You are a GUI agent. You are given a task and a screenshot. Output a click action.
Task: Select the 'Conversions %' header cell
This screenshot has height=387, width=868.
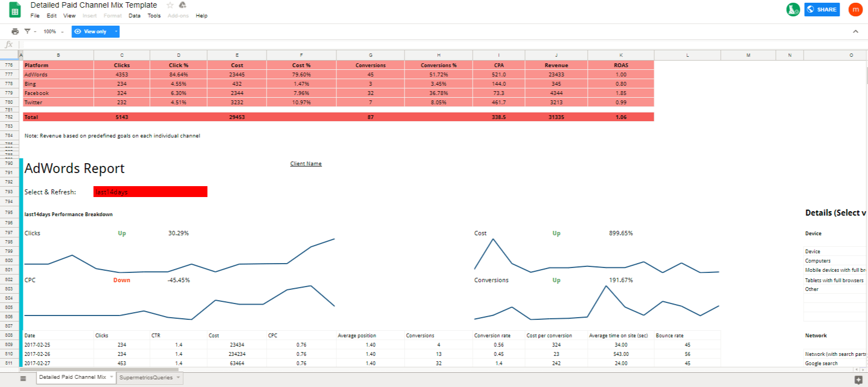pos(438,65)
